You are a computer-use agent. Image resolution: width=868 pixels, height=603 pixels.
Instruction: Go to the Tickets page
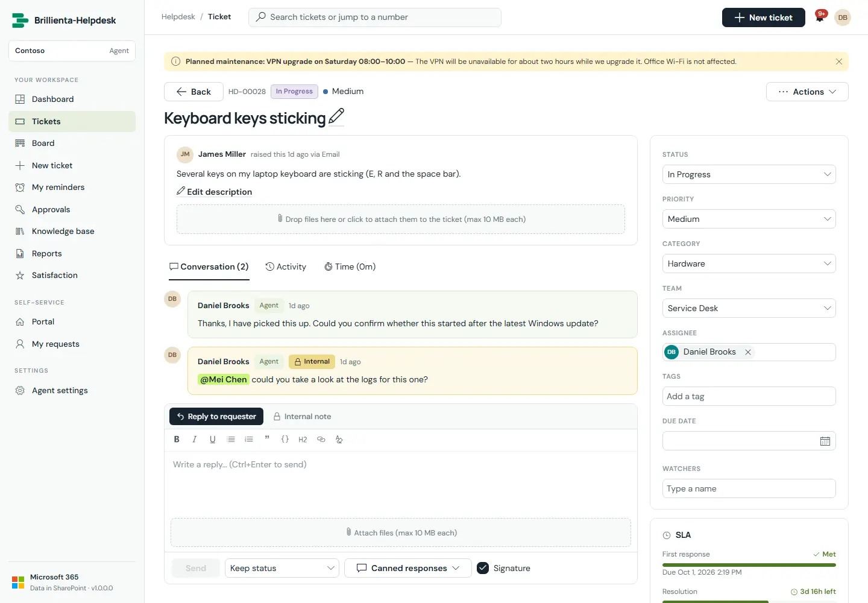point(72,121)
